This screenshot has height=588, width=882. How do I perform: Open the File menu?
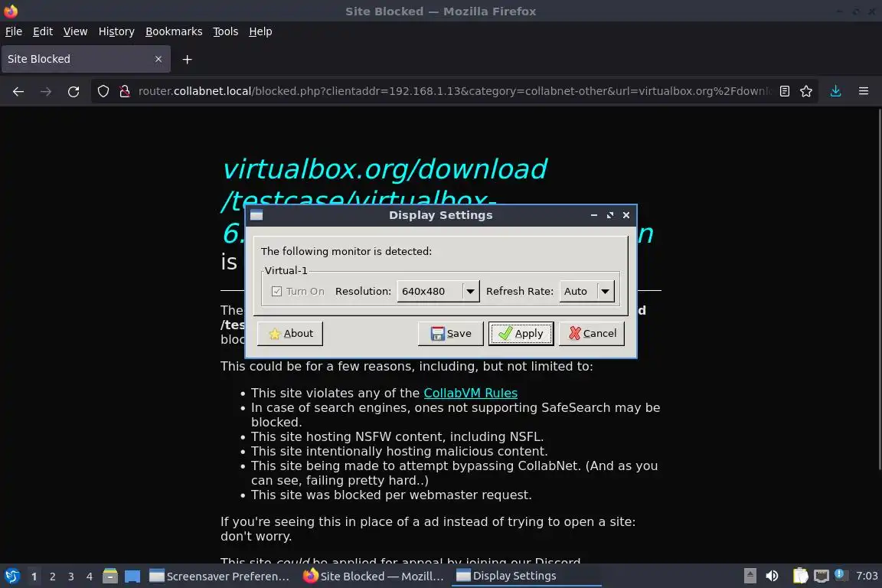pos(14,31)
